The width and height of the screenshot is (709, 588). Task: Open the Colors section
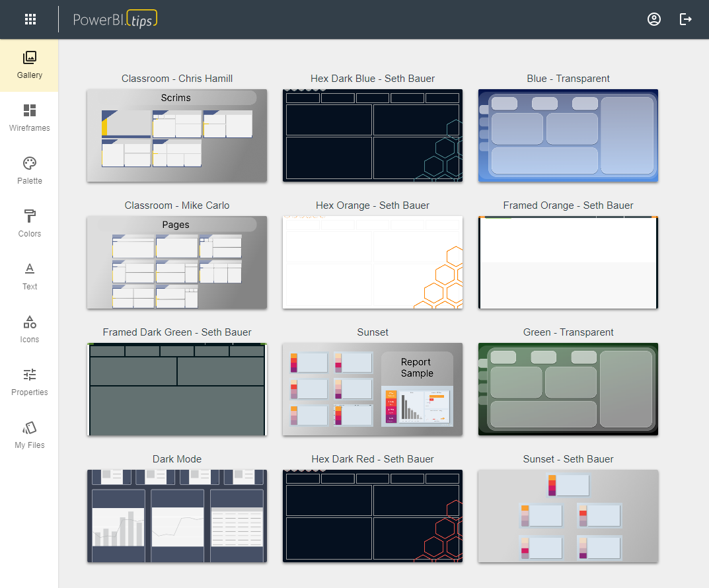pos(29,223)
